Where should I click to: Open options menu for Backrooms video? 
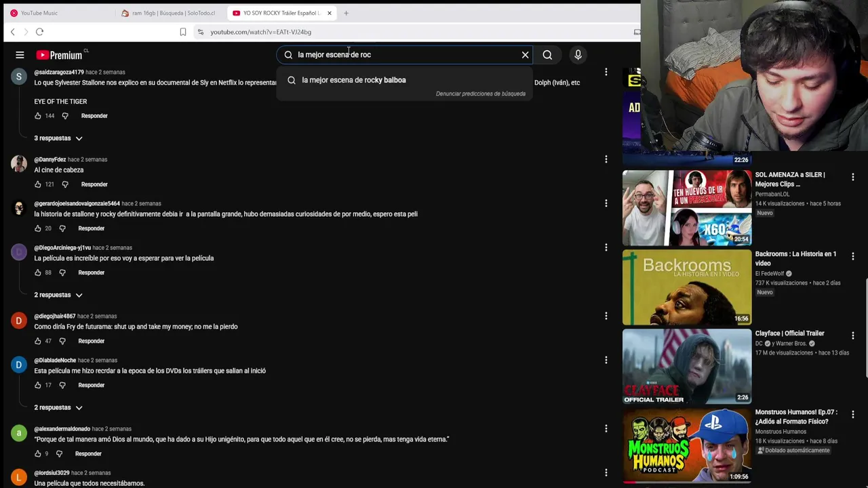point(853,256)
